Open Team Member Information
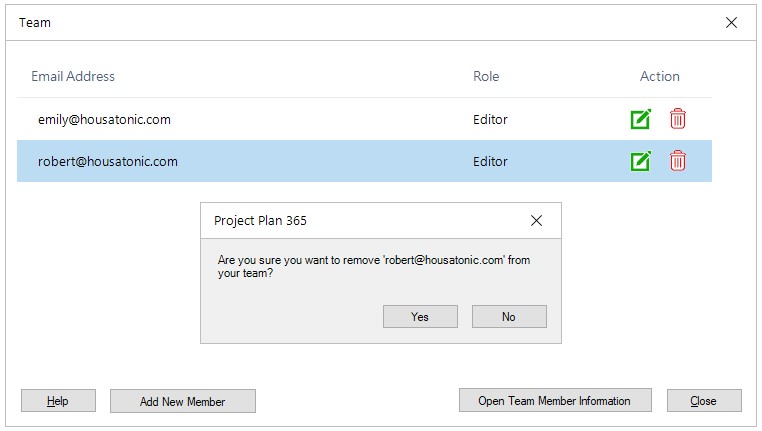 click(x=554, y=401)
